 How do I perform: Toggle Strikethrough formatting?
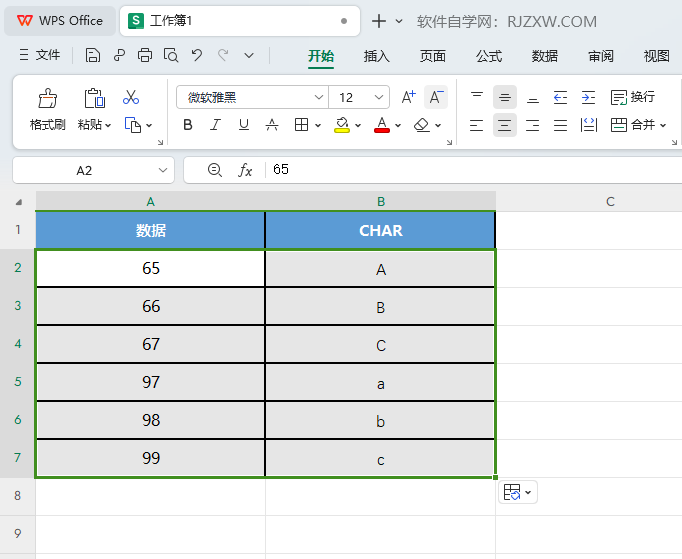pos(272,125)
